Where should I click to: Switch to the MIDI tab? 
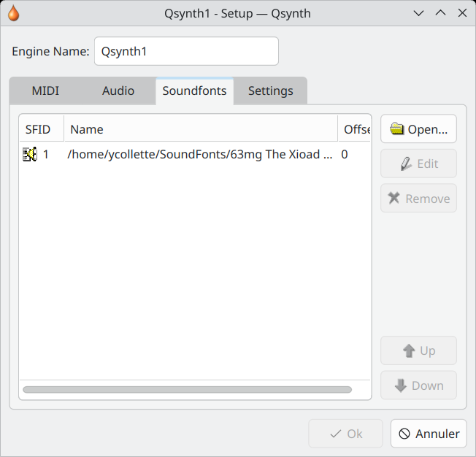(x=45, y=91)
